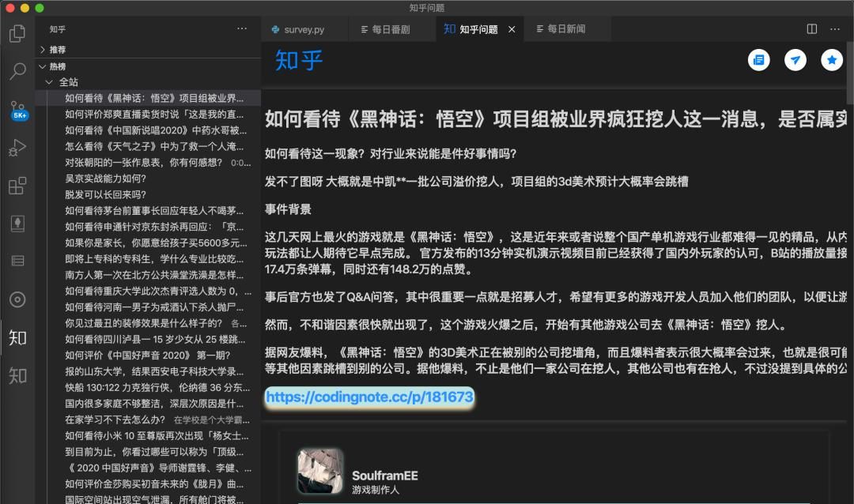
Task: Click the star favorite icon
Action: click(x=830, y=59)
